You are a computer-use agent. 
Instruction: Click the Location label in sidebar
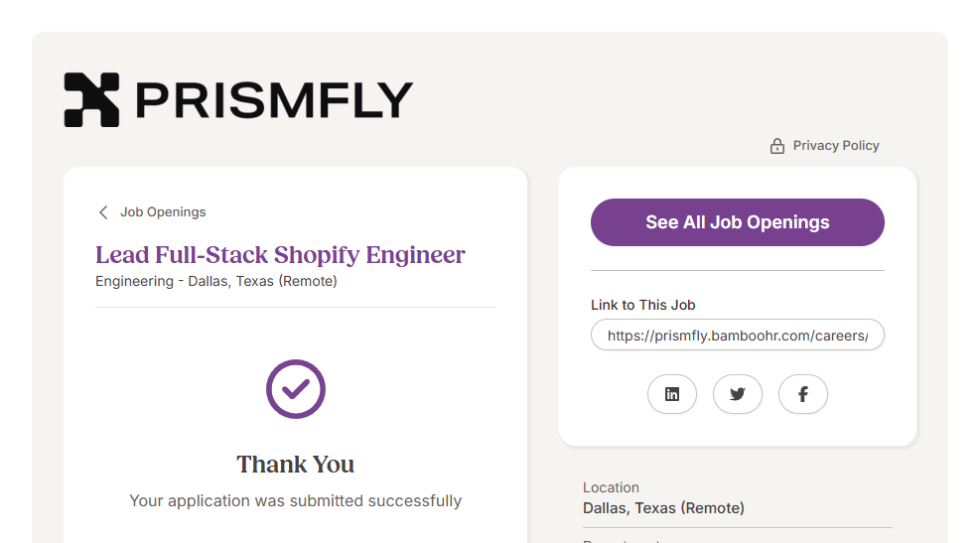[611, 488]
